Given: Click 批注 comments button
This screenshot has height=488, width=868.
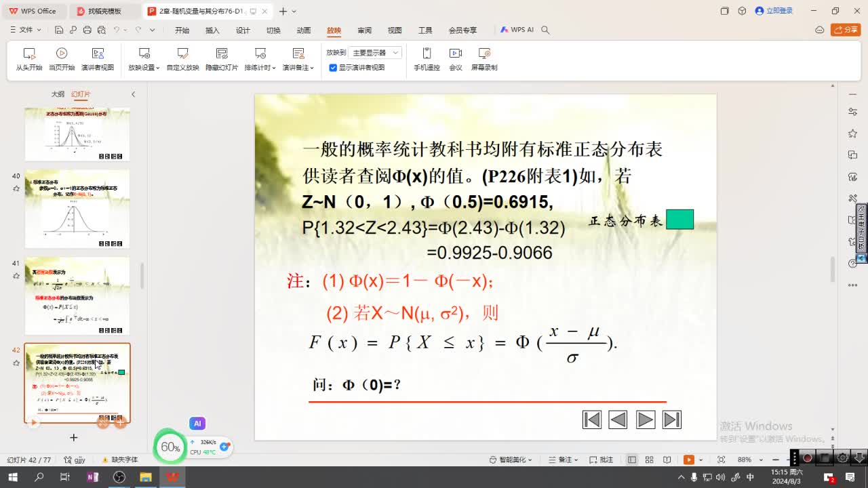Looking at the screenshot, I should pyautogui.click(x=602, y=460).
